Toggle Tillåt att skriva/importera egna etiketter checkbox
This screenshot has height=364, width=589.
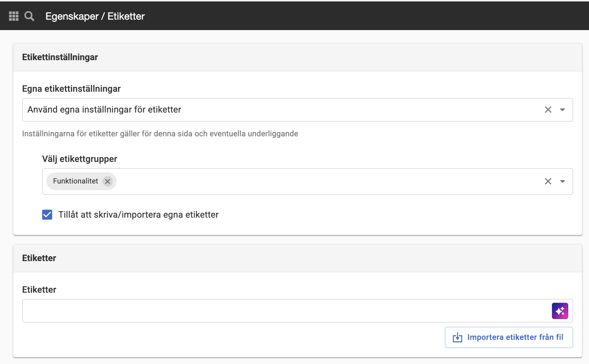click(x=47, y=215)
